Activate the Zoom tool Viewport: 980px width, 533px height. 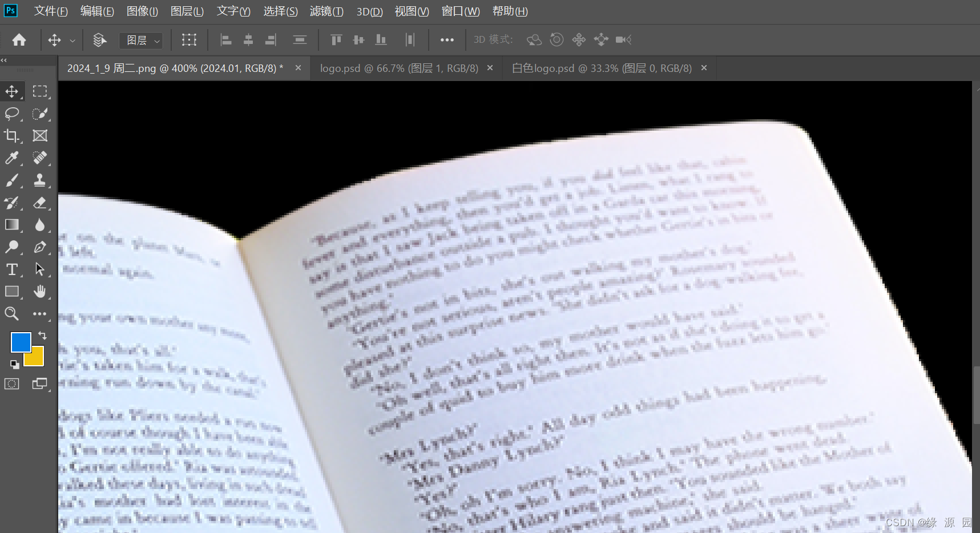pos(12,314)
